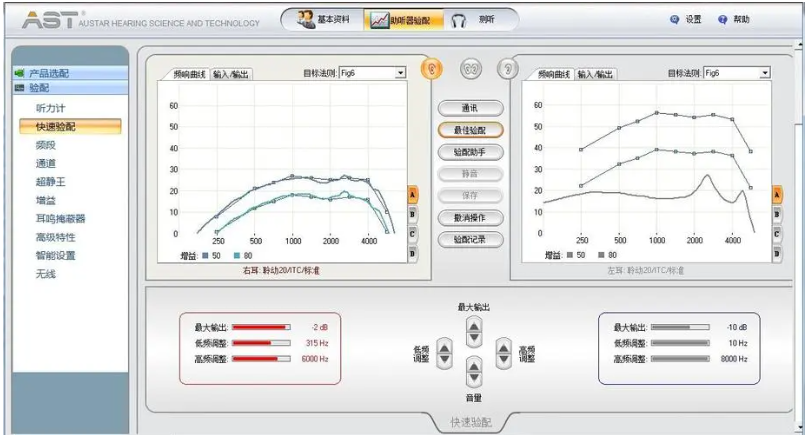Decrease 低频调整 with the down arrow
The height and width of the screenshot is (435, 806).
tap(444, 360)
